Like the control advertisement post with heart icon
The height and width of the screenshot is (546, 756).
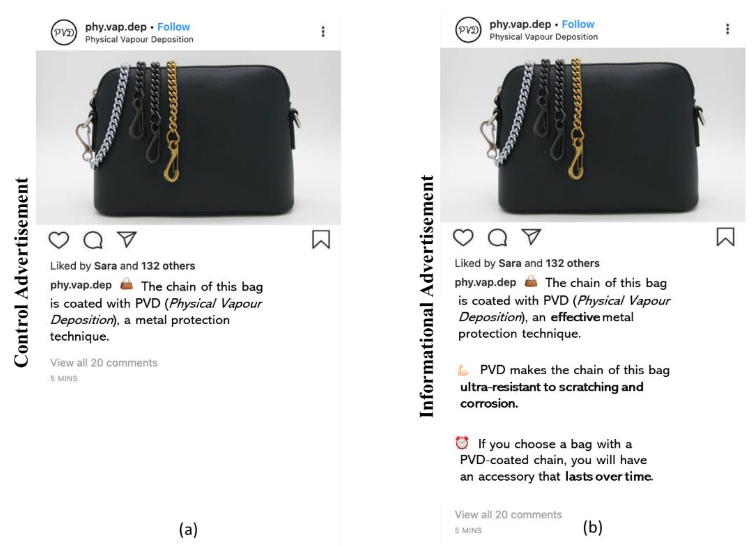click(x=59, y=240)
